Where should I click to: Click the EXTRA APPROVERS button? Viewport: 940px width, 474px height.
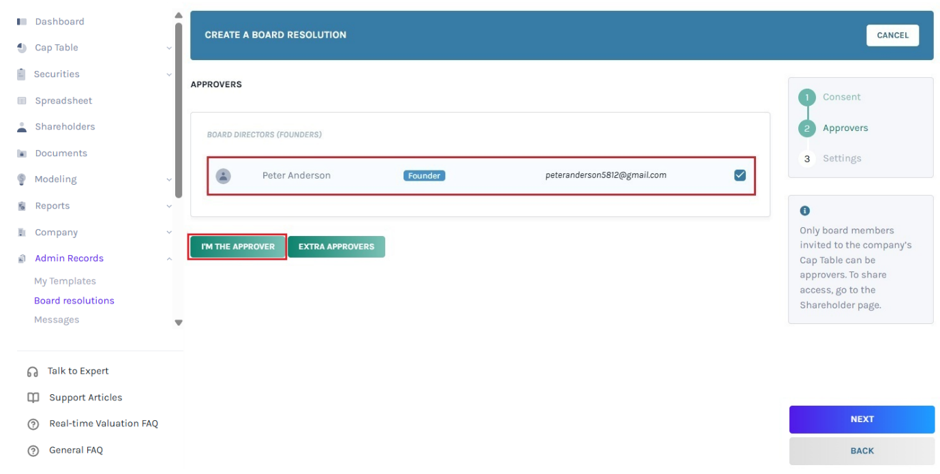[336, 247]
